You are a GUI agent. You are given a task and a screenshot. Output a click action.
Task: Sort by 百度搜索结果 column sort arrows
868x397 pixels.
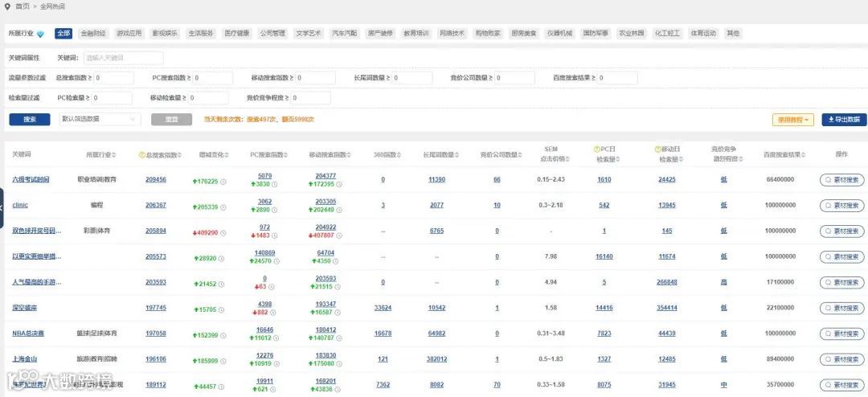(803, 155)
